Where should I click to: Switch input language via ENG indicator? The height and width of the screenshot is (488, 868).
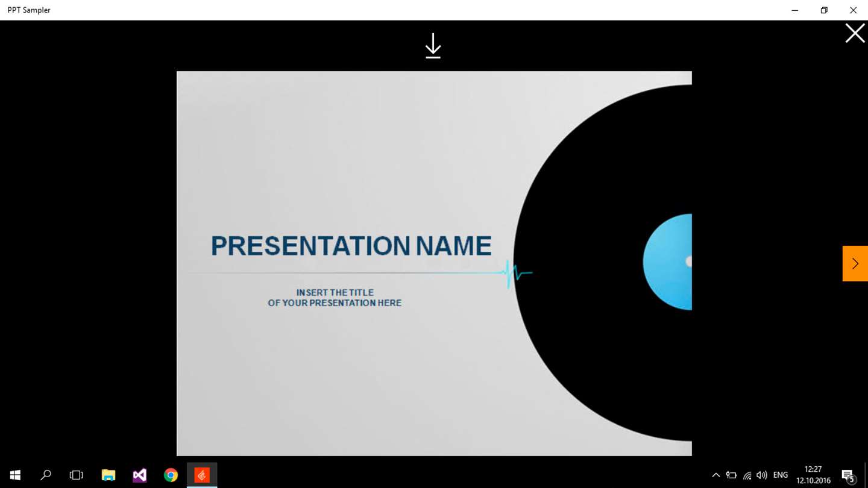(x=781, y=475)
